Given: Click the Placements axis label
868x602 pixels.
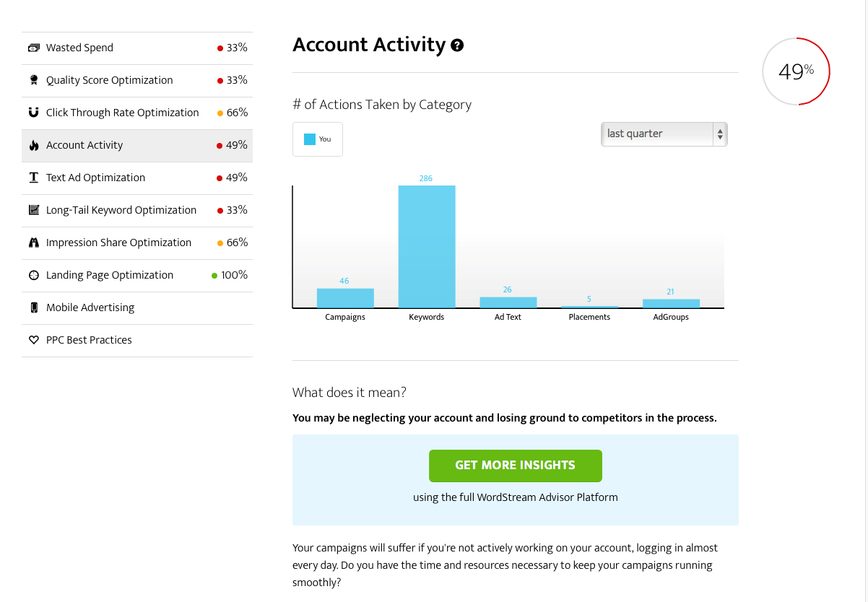Looking at the screenshot, I should pyautogui.click(x=589, y=317).
